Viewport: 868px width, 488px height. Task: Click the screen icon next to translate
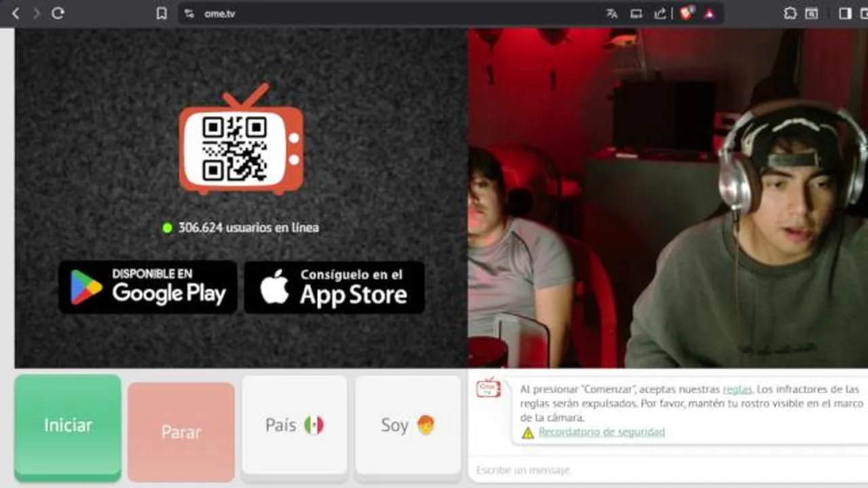636,14
